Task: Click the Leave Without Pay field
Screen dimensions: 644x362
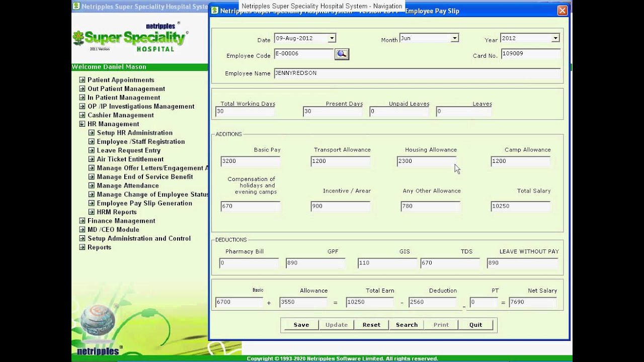Action: (x=523, y=263)
